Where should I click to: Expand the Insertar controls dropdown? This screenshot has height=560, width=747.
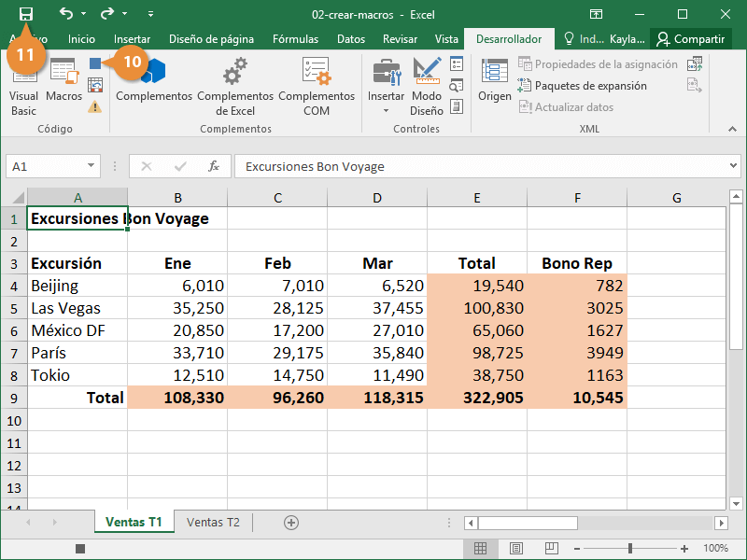pos(386,110)
